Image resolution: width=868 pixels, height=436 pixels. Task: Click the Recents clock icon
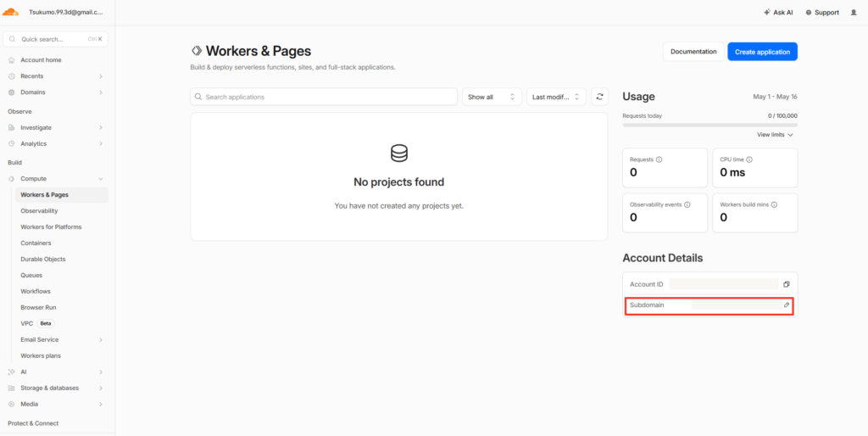point(12,75)
